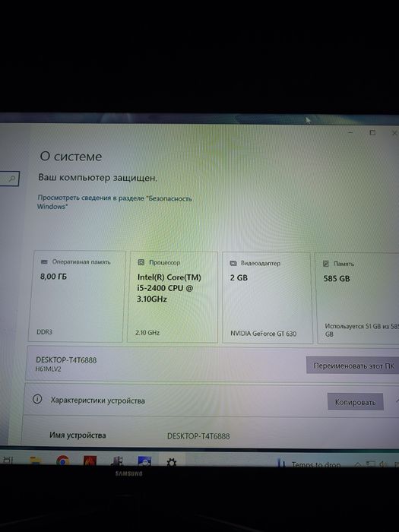Click the RAM icon on memory card
Screen dimensions: 399x532
tap(44, 261)
